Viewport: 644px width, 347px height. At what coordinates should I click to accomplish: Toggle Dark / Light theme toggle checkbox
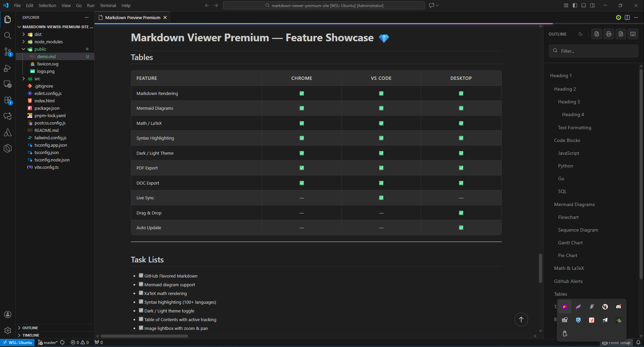(141, 310)
